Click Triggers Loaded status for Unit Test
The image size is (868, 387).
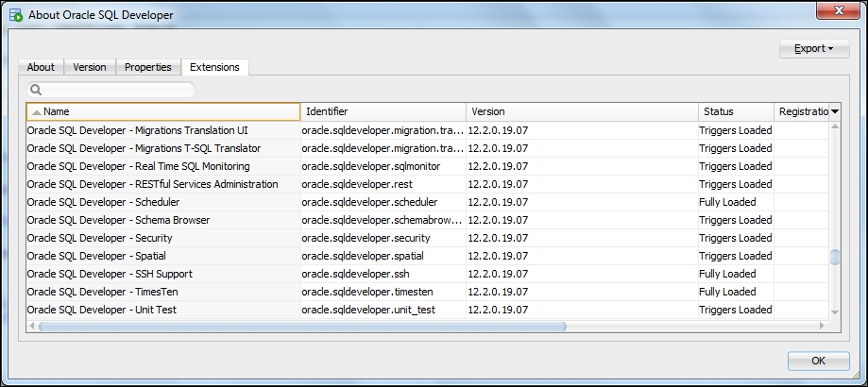pyautogui.click(x=736, y=311)
